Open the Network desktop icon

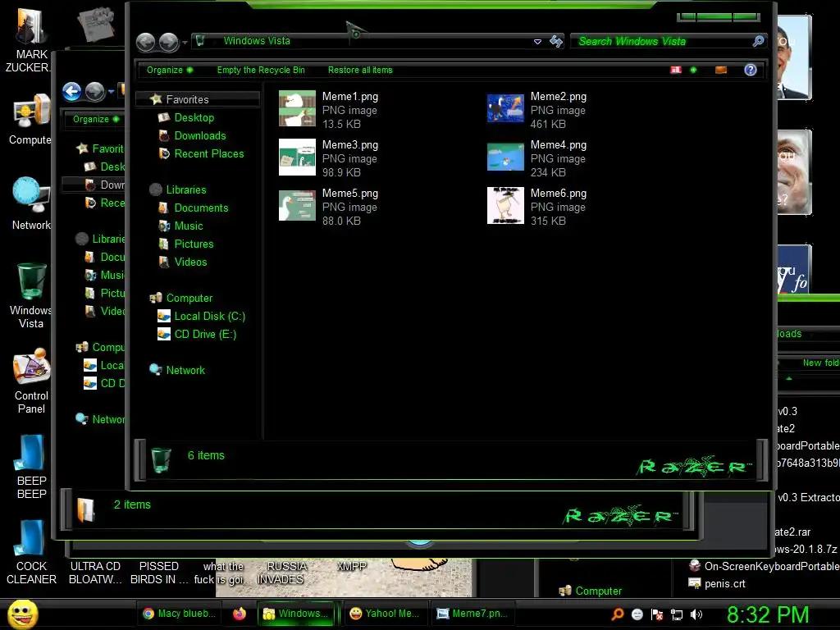[x=31, y=203]
